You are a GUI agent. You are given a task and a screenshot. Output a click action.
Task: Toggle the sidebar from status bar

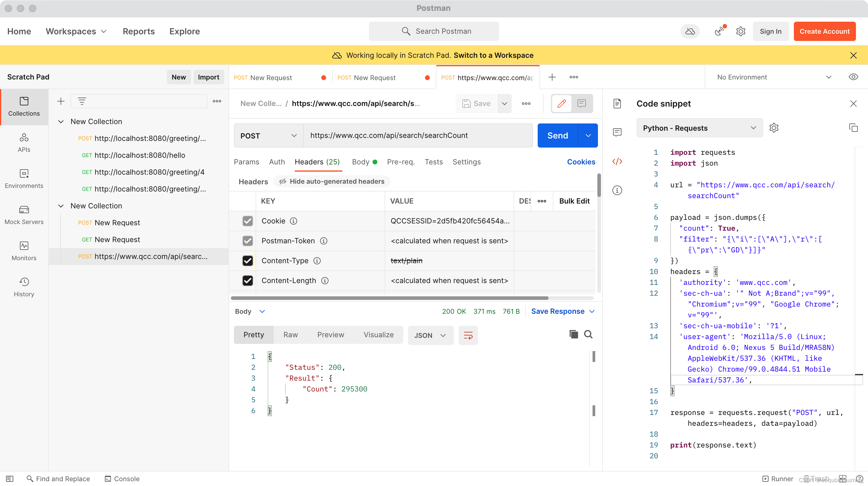[x=9, y=478]
